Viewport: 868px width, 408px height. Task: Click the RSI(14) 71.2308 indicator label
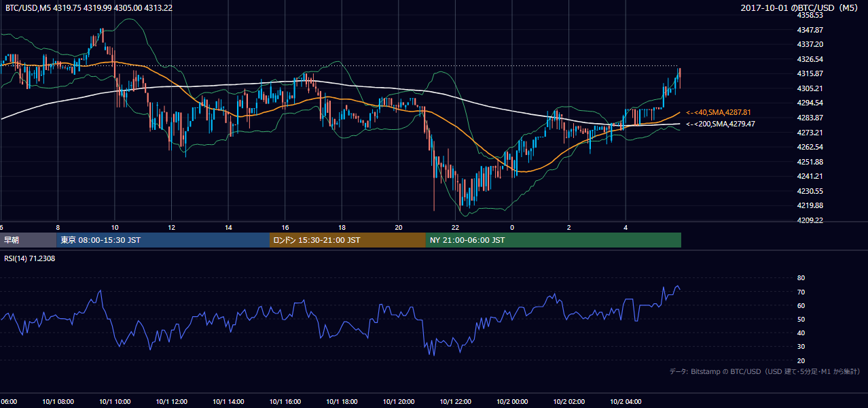(30, 259)
